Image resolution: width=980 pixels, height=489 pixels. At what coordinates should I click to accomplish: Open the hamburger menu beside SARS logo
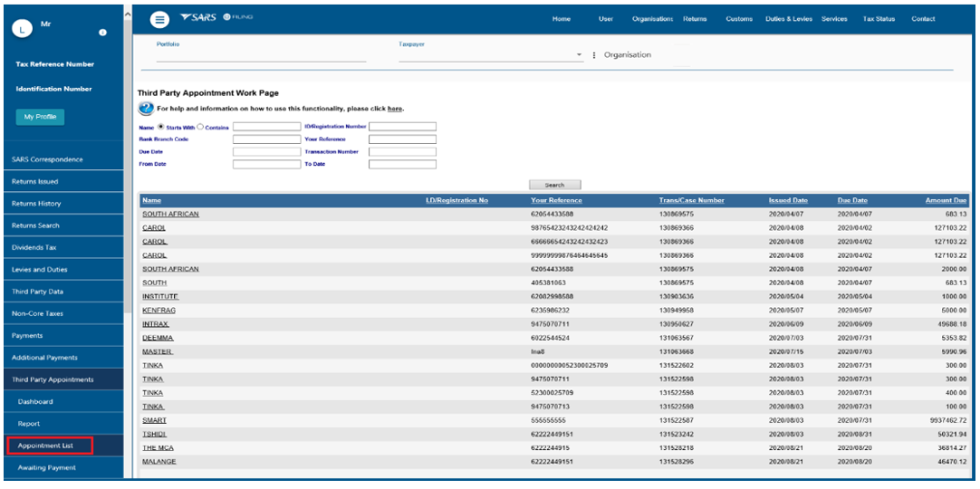pyautogui.click(x=159, y=19)
